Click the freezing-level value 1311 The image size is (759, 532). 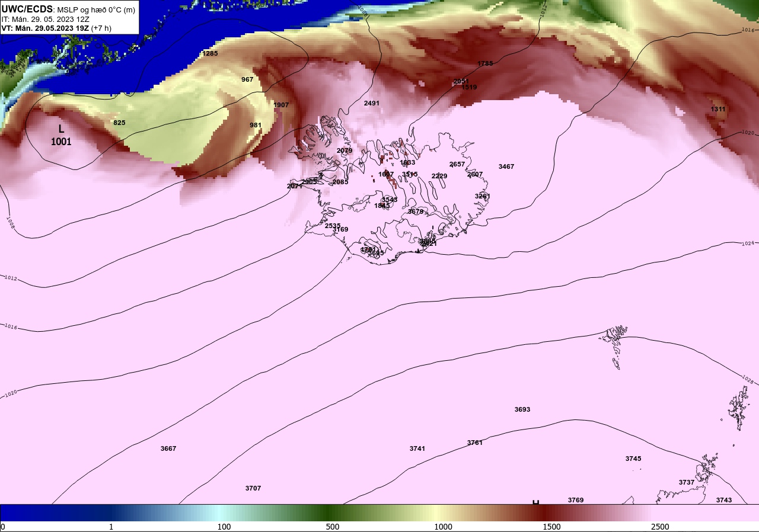point(718,109)
